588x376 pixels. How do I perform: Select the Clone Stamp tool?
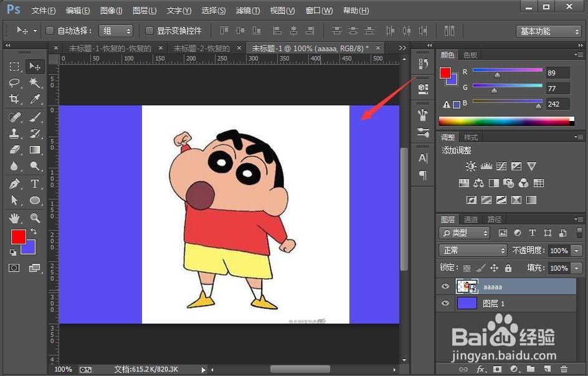pos(14,133)
